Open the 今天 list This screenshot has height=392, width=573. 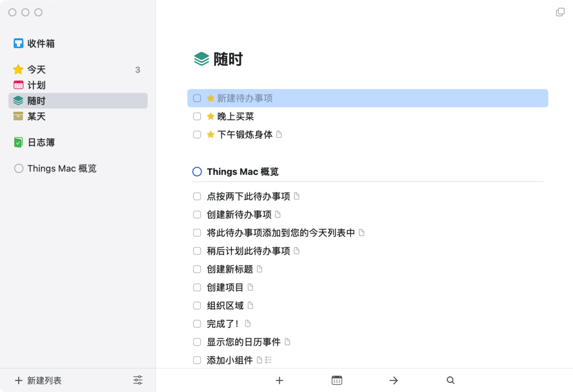pyautogui.click(x=78, y=70)
